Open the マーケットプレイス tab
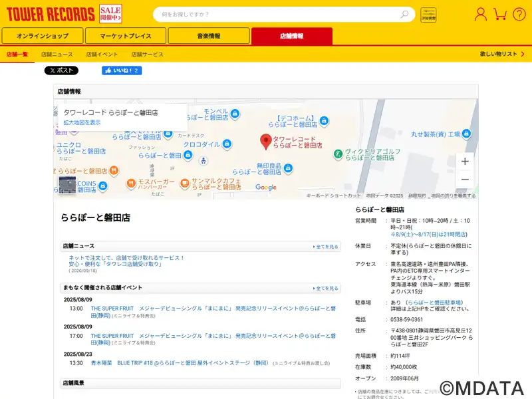 pos(126,36)
